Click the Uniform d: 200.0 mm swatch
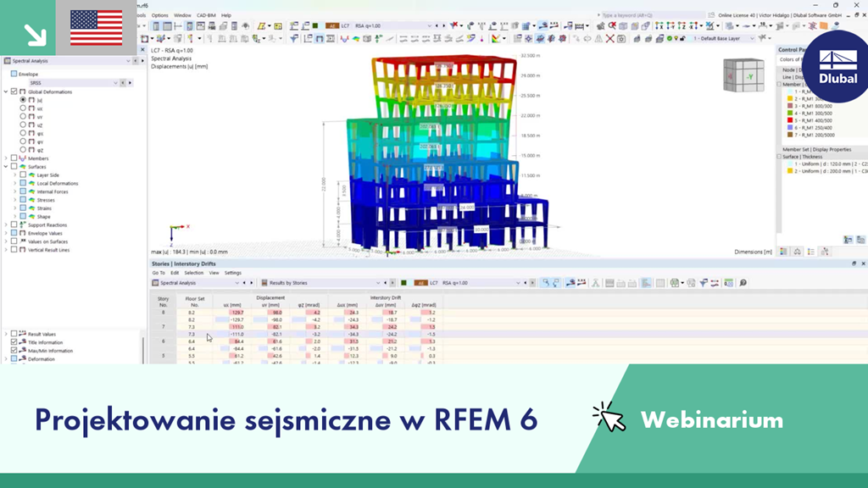 [790, 171]
